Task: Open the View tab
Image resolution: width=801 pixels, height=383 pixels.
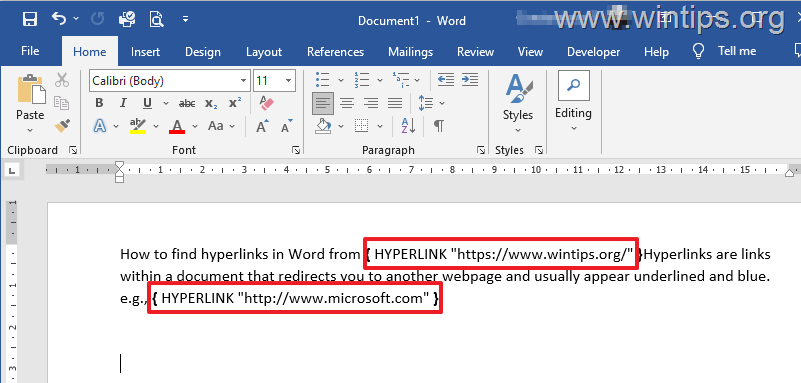Action: 530,52
